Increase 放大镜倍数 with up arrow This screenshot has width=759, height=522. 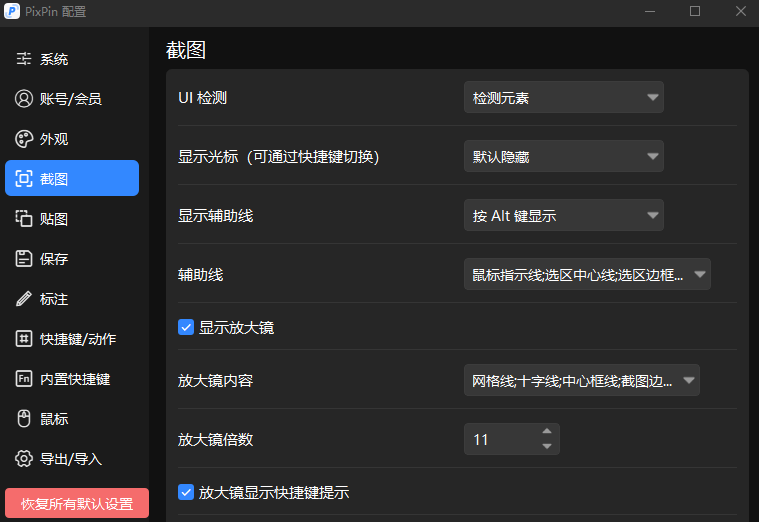pyautogui.click(x=546, y=432)
